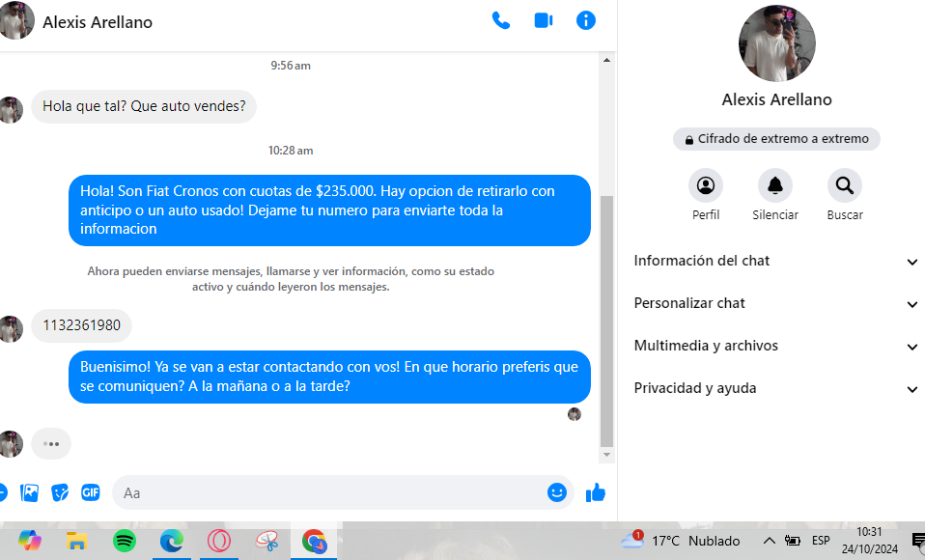
Task: Click Alexis Arellano name in chat header
Action: pyautogui.click(x=98, y=22)
